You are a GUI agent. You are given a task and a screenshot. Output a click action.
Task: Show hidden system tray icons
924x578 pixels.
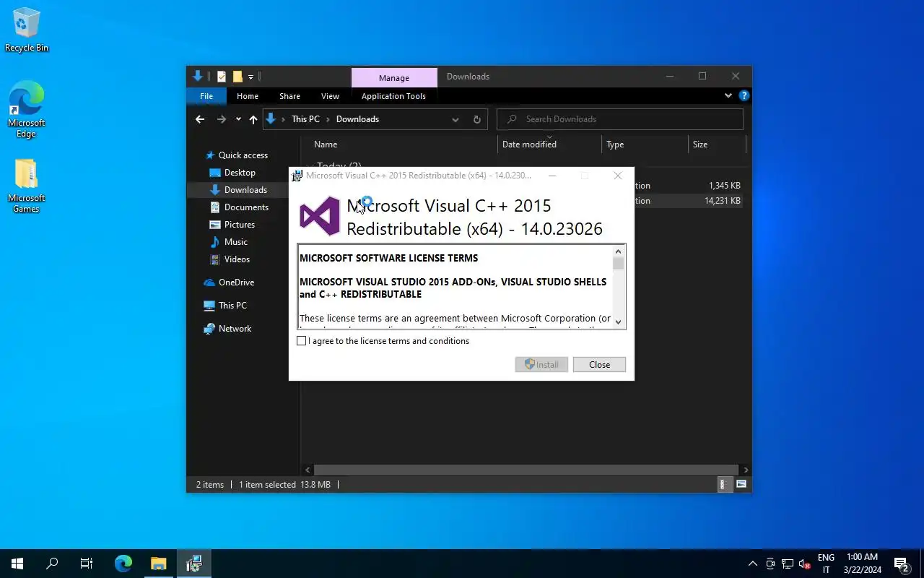coord(753,564)
